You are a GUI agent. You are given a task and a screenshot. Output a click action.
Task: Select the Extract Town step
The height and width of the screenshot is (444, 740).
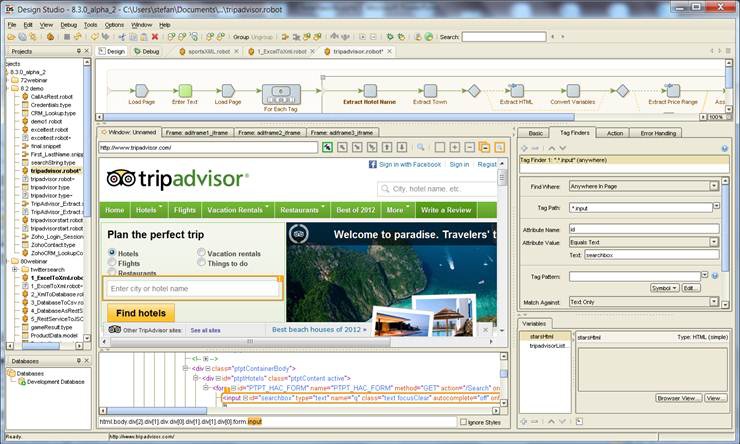[430, 91]
